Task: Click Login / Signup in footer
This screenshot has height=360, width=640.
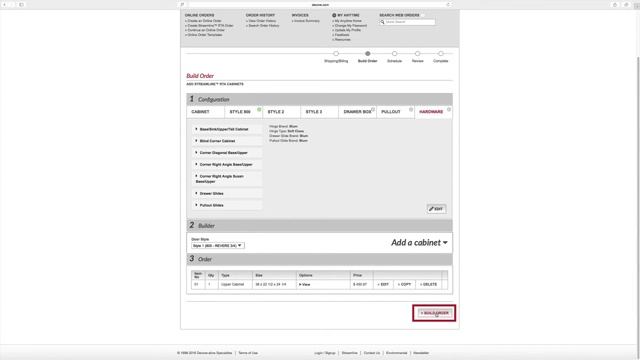Action: [325, 353]
